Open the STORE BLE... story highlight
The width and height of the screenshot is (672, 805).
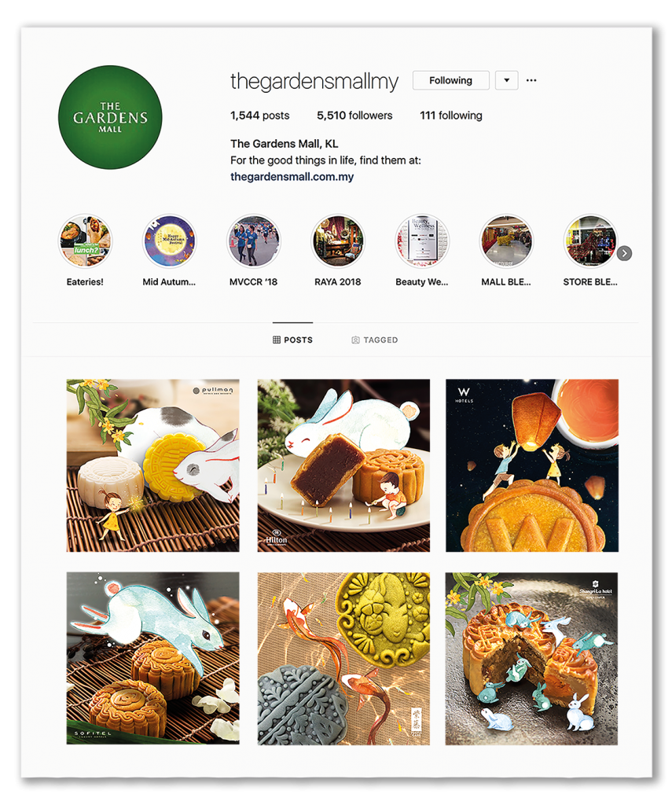(590, 241)
